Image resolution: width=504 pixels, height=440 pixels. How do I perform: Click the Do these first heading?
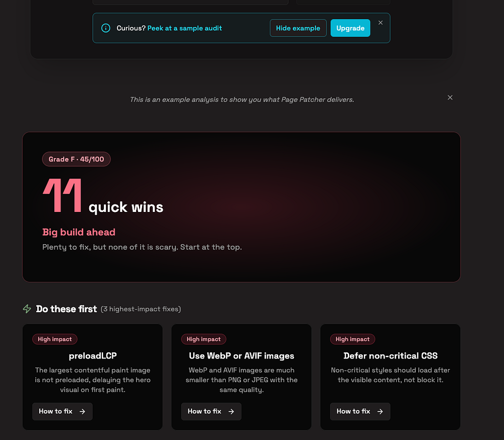coord(66,309)
